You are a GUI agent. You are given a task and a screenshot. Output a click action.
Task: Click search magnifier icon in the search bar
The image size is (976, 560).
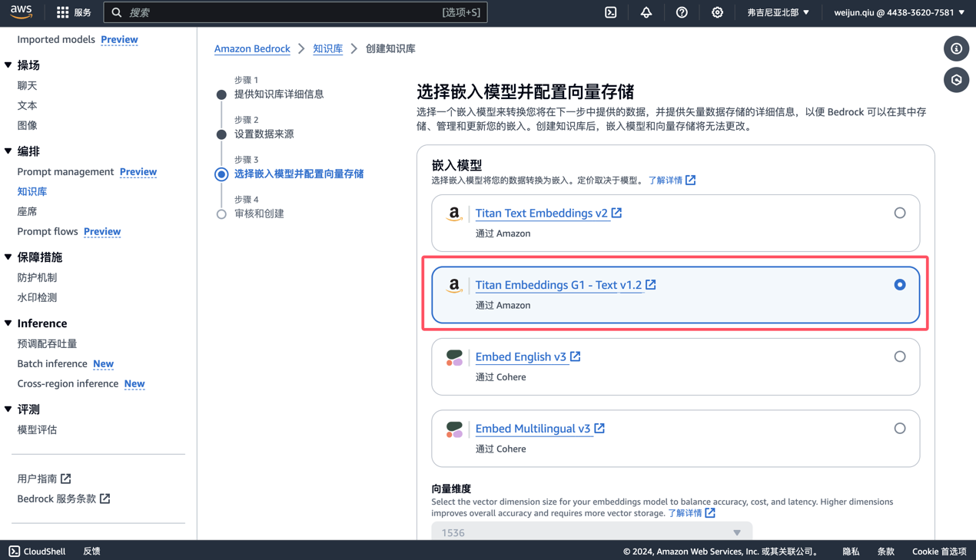[117, 12]
